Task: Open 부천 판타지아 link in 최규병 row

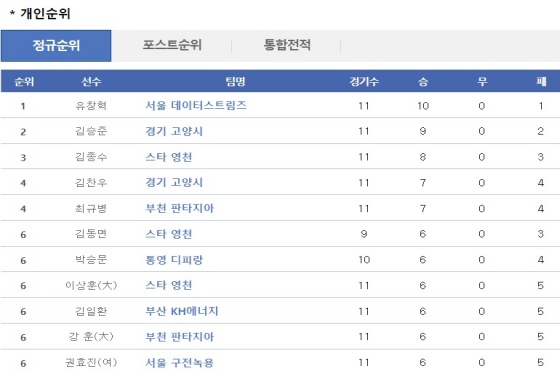Action: [179, 208]
